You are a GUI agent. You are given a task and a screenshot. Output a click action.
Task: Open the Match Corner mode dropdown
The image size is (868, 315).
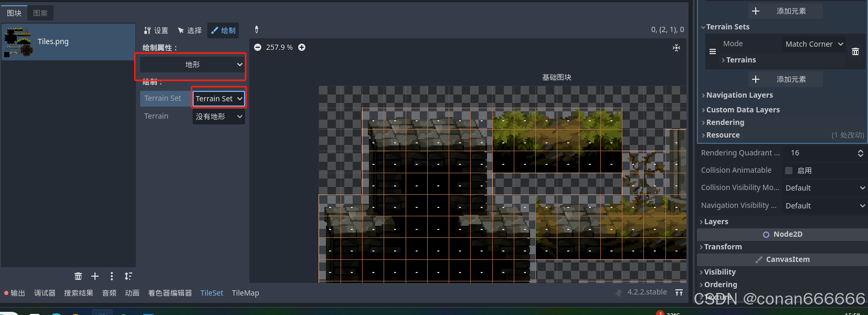[814, 44]
